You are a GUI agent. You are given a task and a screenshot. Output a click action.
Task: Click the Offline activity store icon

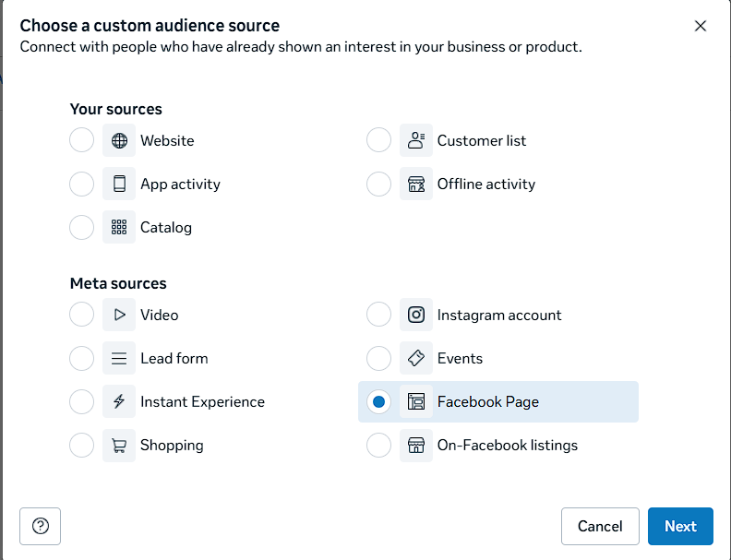(416, 185)
